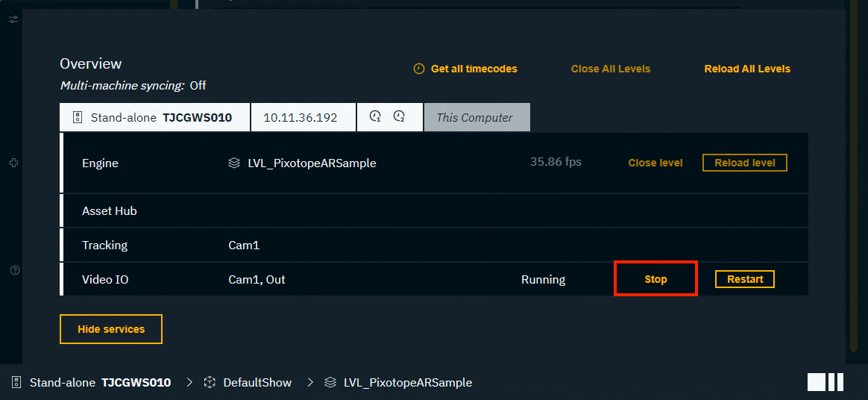Click Reload All Levels
The image size is (868, 400).
[x=746, y=69]
